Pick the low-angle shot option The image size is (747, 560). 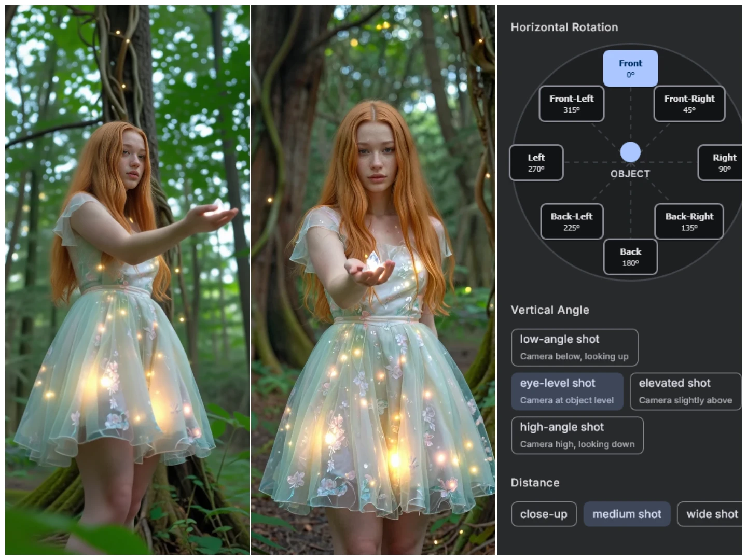pyautogui.click(x=575, y=347)
